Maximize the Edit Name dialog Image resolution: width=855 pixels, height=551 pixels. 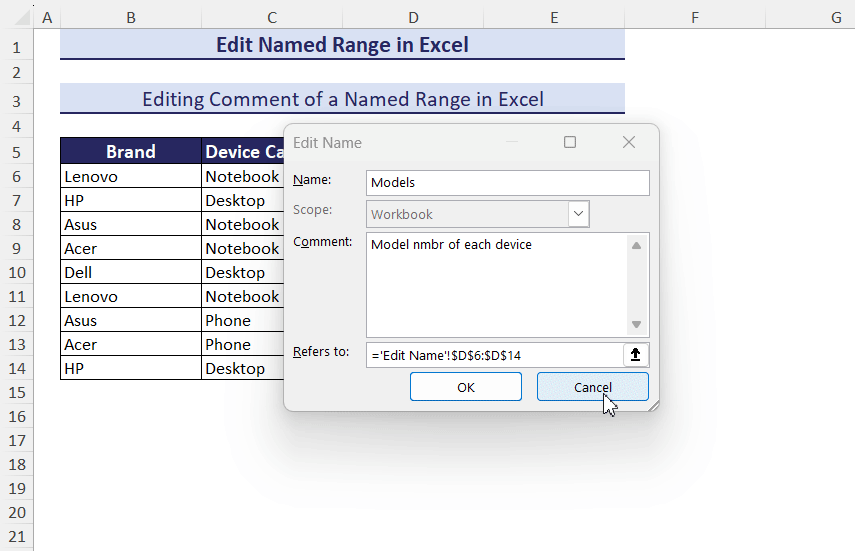[570, 142]
